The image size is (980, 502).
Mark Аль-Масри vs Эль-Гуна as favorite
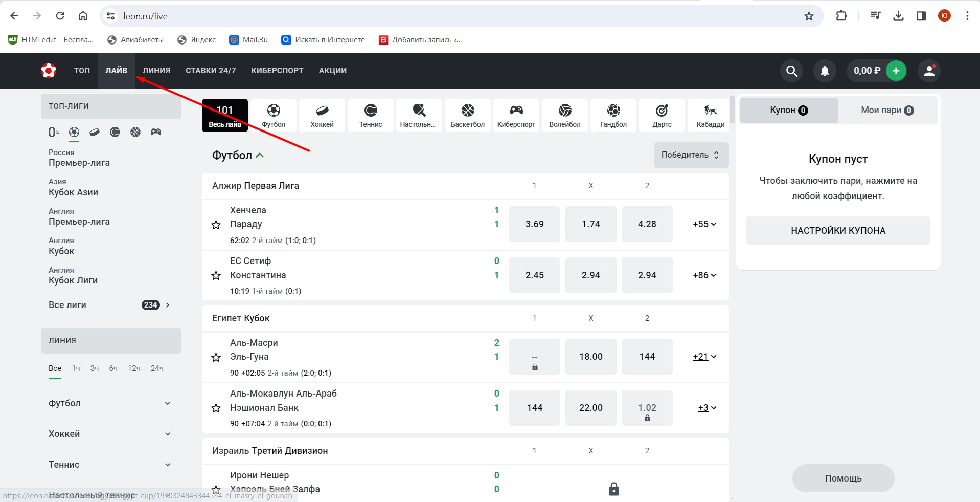pos(216,357)
